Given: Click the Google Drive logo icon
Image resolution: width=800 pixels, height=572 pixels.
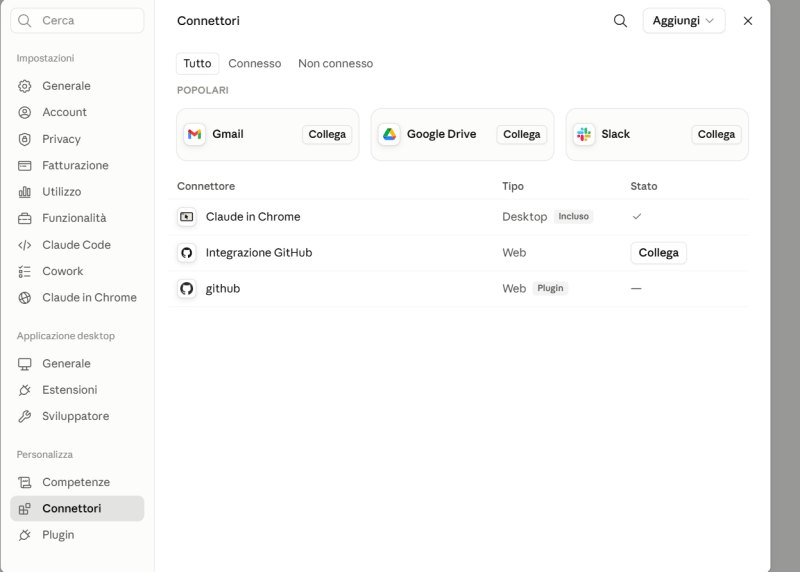Looking at the screenshot, I should 389,134.
